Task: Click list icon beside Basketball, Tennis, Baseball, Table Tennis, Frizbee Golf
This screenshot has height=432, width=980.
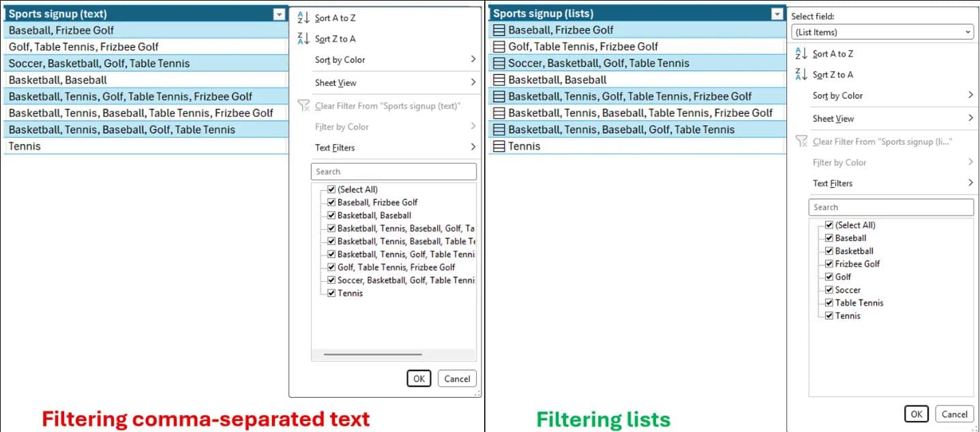Action: click(x=499, y=113)
